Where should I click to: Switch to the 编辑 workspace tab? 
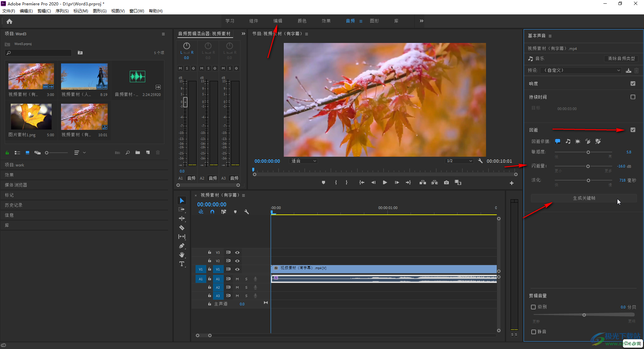[x=278, y=21]
